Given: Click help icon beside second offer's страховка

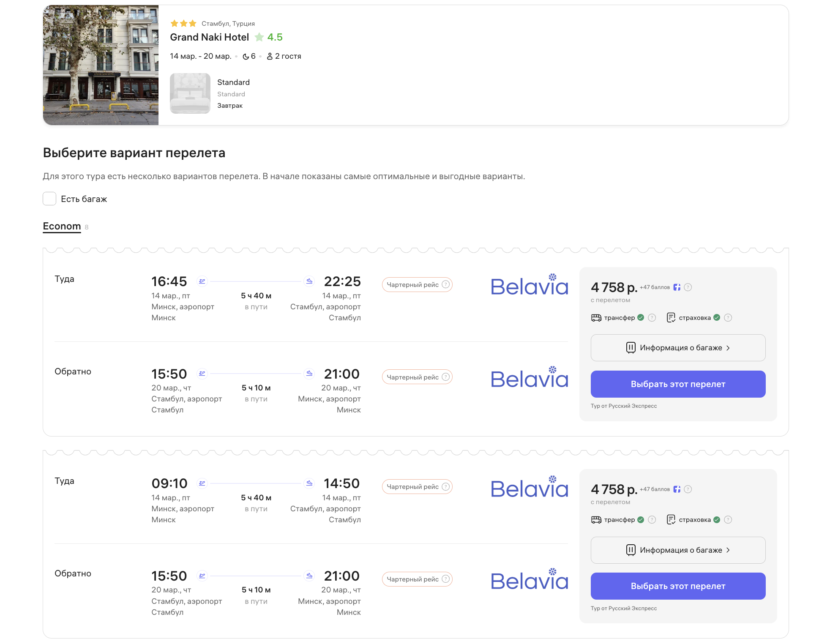Looking at the screenshot, I should (728, 520).
